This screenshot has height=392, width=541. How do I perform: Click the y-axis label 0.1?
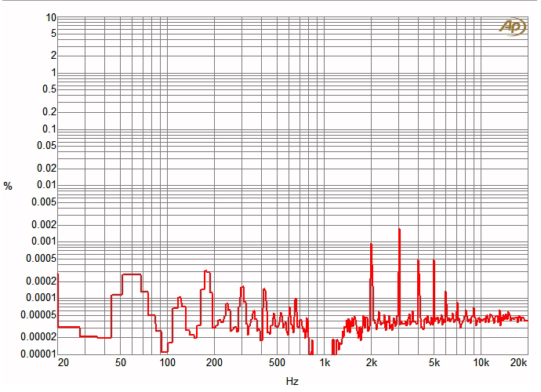pos(49,129)
